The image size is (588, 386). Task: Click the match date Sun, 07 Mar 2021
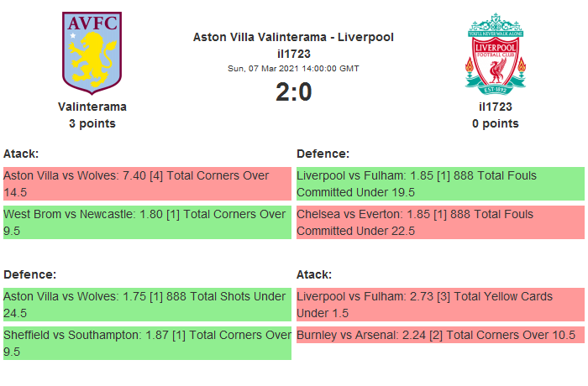(x=293, y=69)
